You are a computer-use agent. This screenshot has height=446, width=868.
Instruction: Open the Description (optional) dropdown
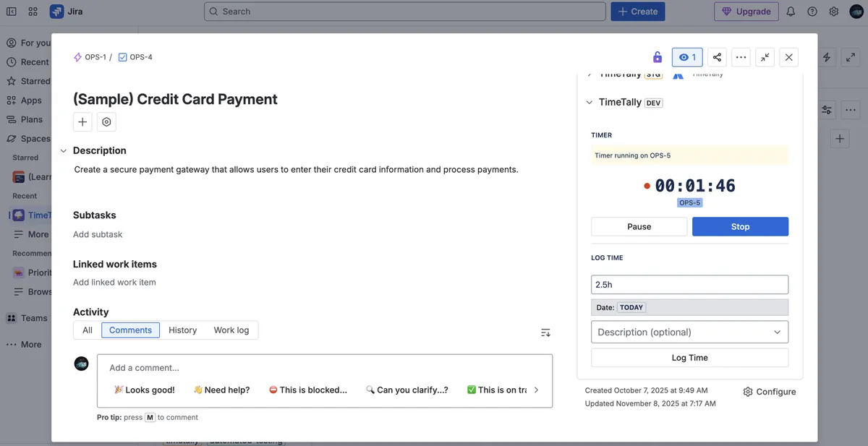click(x=689, y=332)
